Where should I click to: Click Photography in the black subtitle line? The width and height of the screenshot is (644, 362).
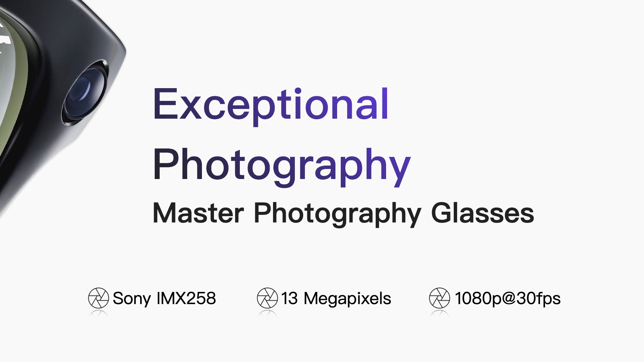337,214
